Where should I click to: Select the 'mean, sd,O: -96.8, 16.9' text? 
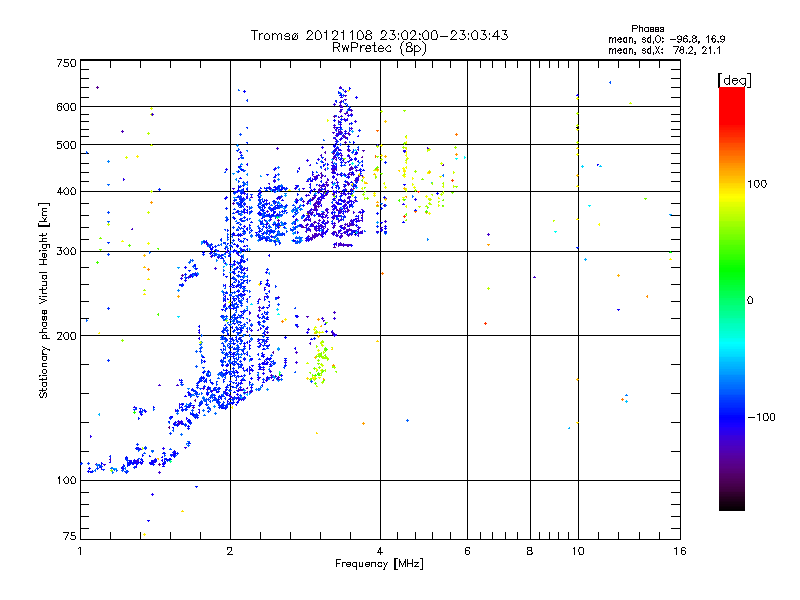coord(666,39)
